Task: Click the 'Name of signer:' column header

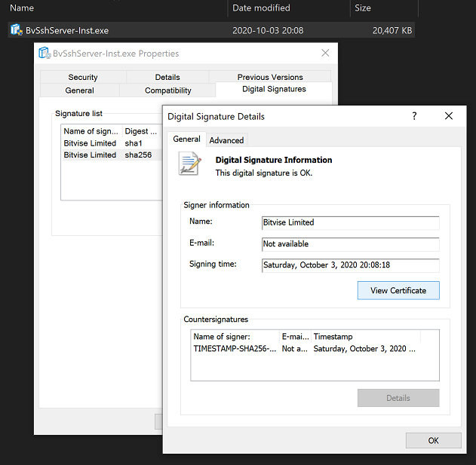Action: (x=235, y=337)
